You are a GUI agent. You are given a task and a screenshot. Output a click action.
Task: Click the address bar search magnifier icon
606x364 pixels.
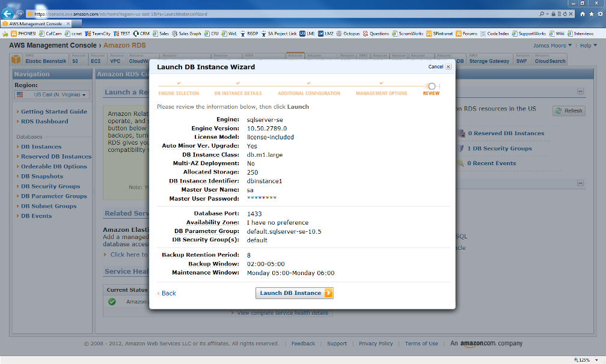tap(542, 14)
